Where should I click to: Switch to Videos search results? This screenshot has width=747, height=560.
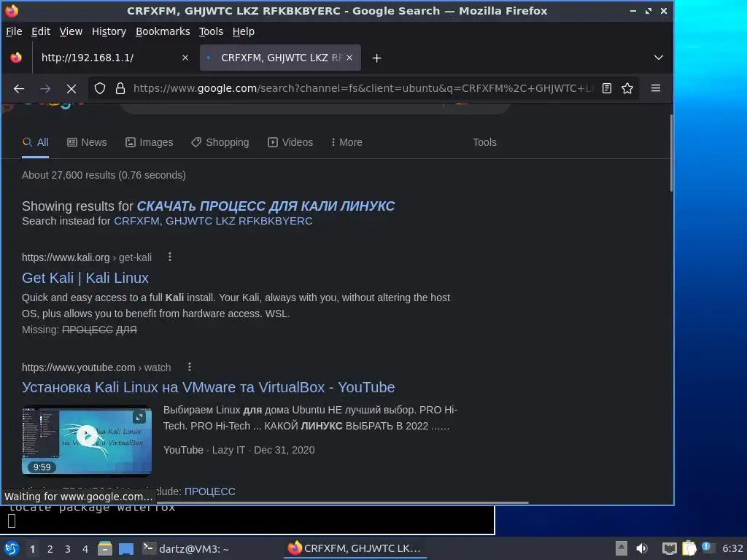290,142
